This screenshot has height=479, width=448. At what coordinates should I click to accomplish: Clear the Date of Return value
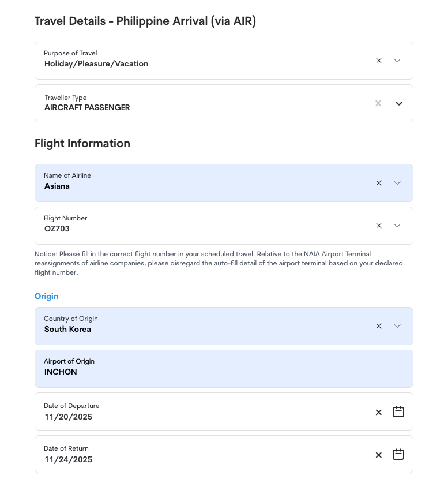tap(379, 455)
